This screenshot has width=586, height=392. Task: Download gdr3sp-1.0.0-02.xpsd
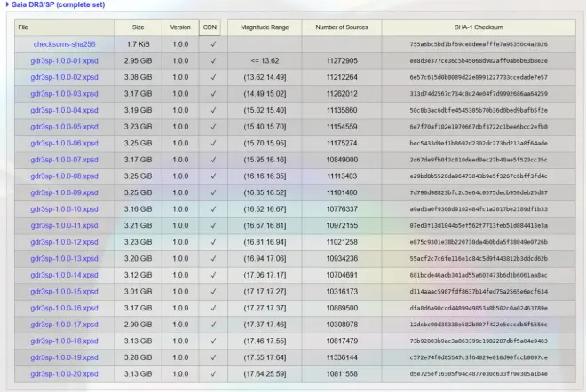click(x=64, y=77)
